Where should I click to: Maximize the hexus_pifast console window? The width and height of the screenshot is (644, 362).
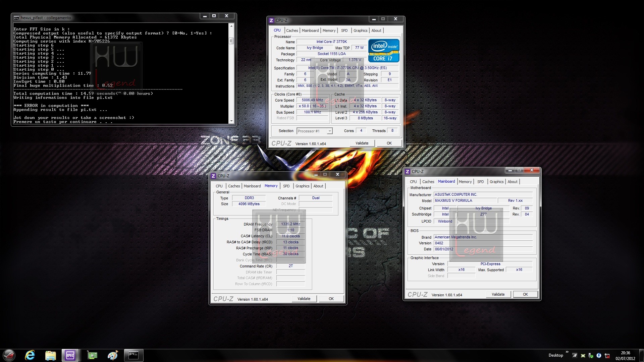pos(214,16)
